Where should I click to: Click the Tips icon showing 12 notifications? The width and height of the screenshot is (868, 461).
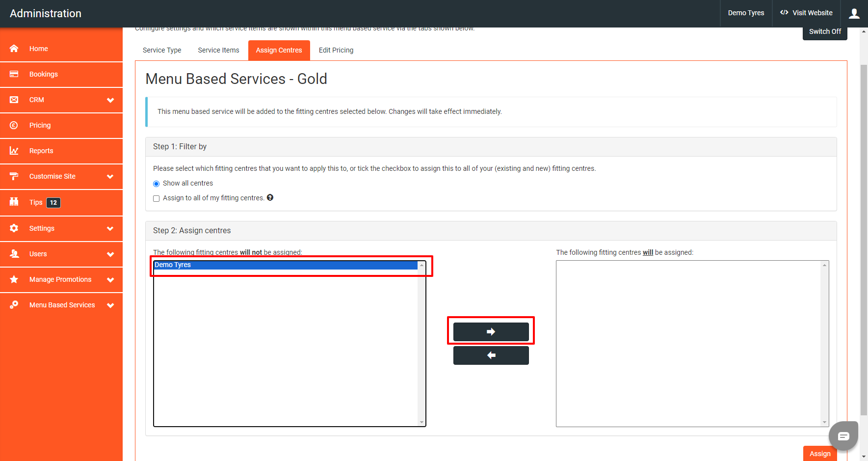14,202
